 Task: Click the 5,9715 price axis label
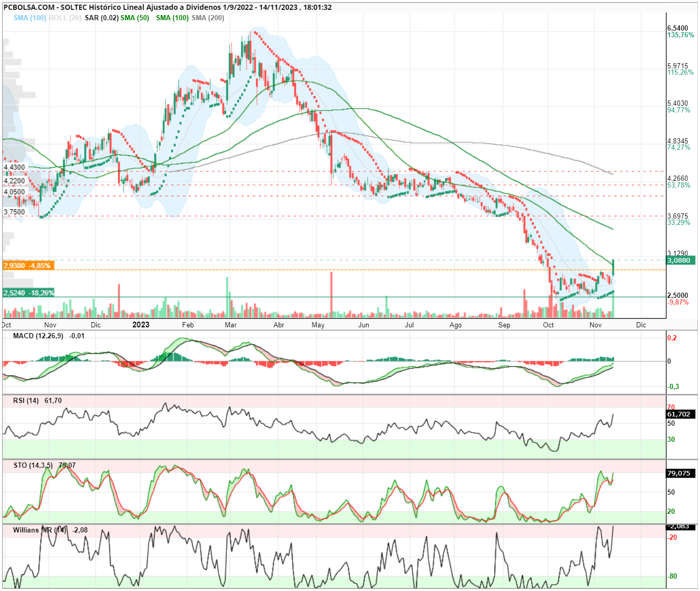(678, 66)
